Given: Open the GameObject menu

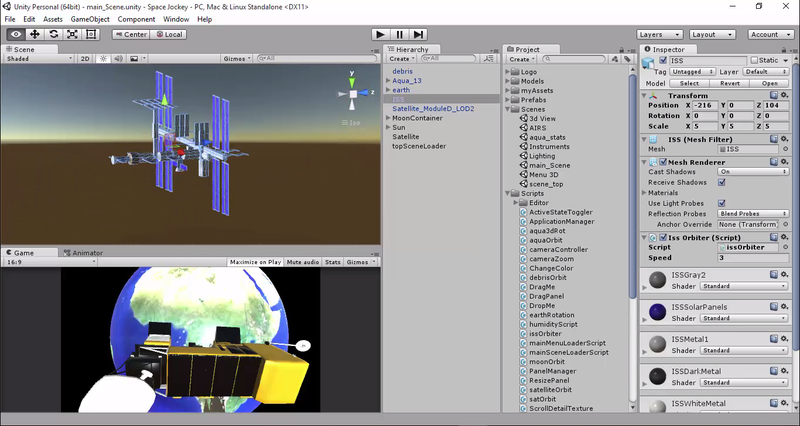Looking at the screenshot, I should pos(89,19).
